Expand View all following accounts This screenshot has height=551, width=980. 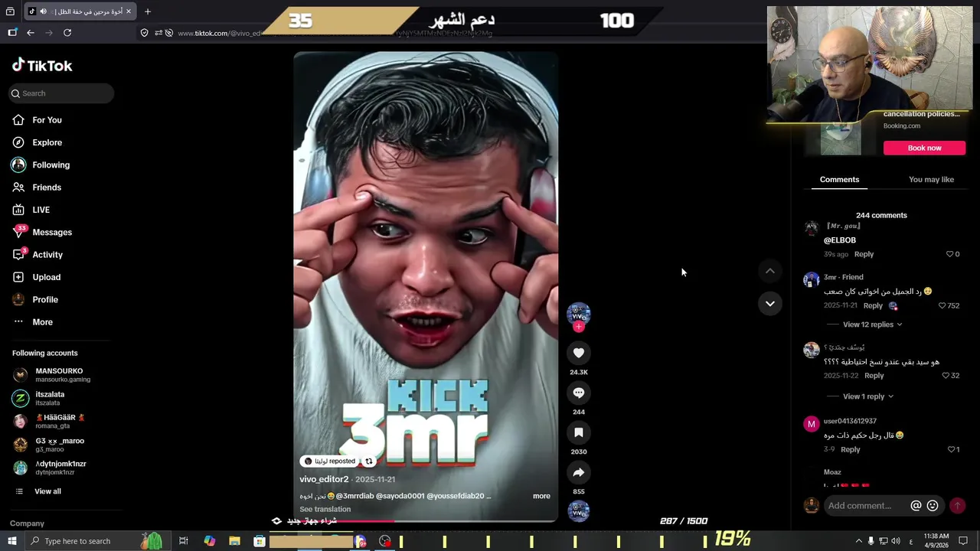coord(38,491)
